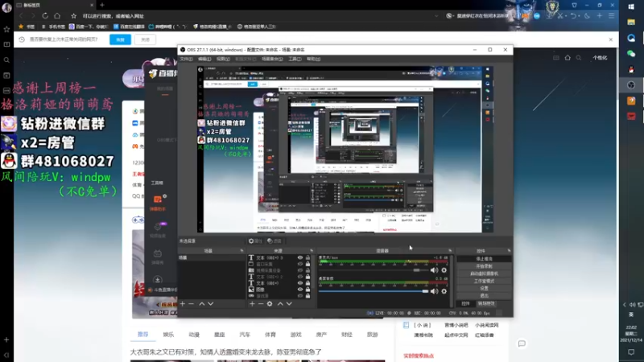Open browser screenshot scissors dropdown arrow
Image resolution: width=644 pixels, height=362 pixels.
566,16
